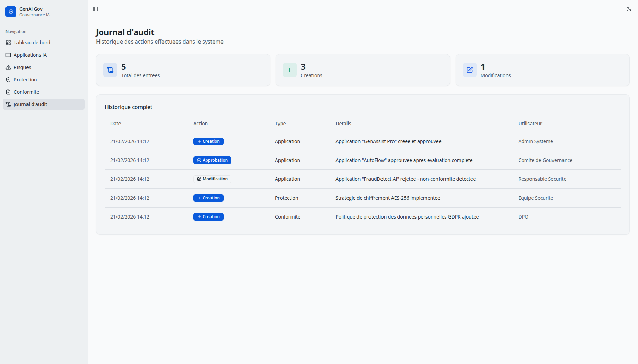638x364 pixels.
Task: Select the Comite de Gouvernance user cell
Action: [545, 160]
